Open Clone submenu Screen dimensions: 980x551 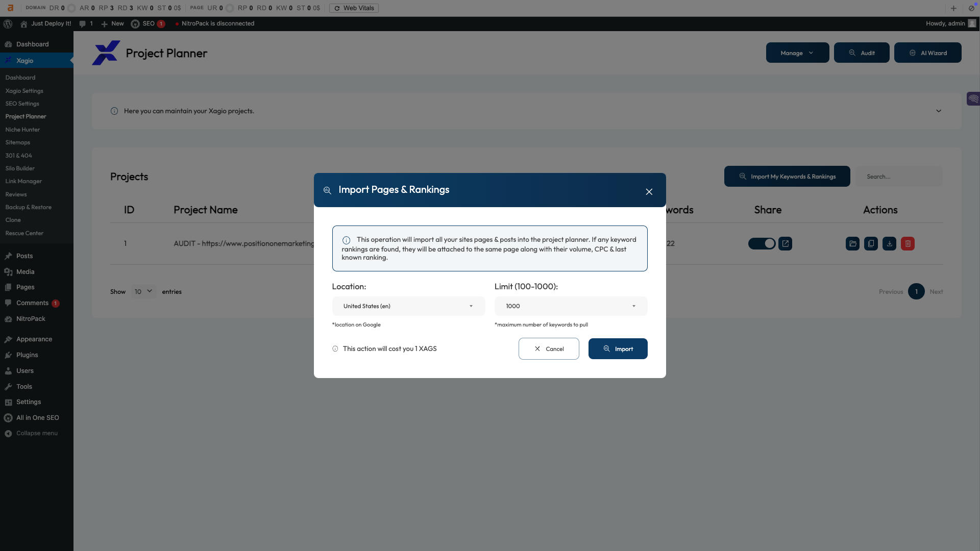tap(13, 220)
